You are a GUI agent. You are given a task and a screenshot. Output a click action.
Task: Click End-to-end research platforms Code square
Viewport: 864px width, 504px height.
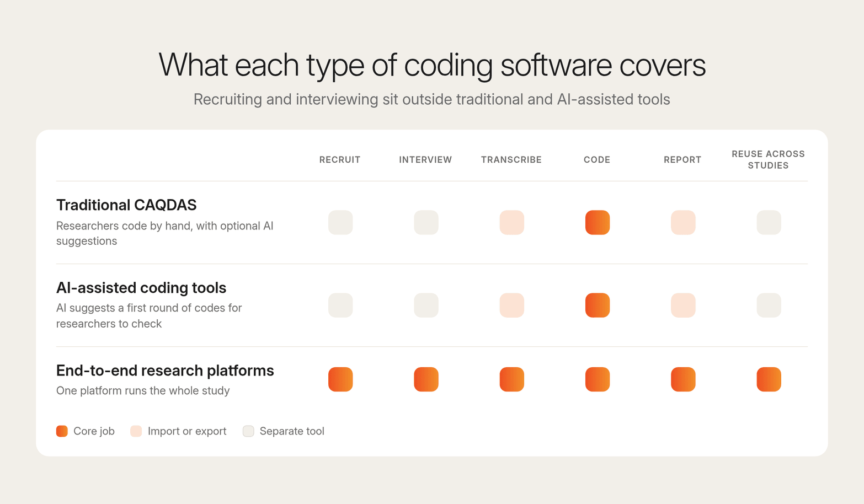(598, 379)
